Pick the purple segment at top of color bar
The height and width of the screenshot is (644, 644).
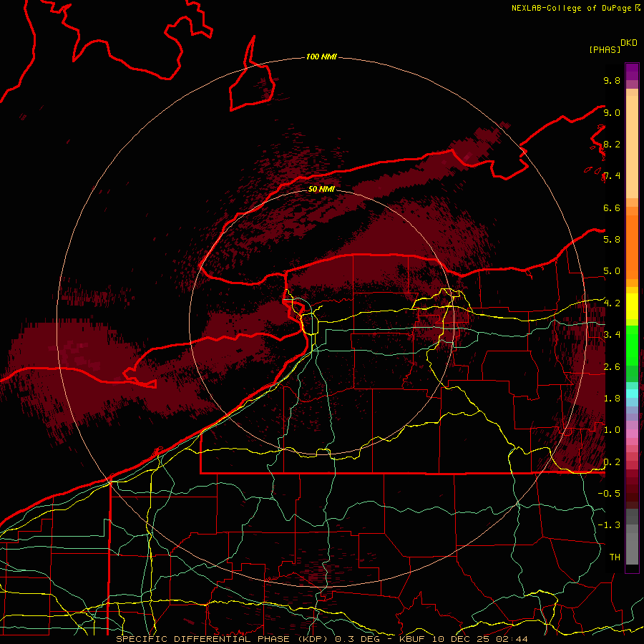coord(632,72)
